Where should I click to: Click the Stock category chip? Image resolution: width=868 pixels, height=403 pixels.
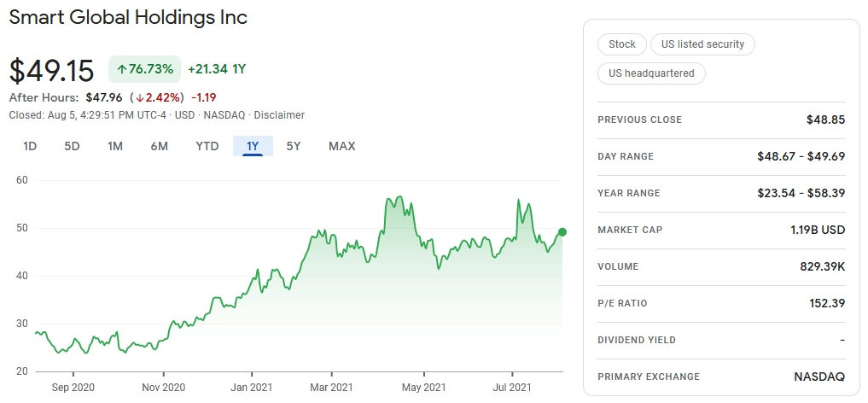[621, 44]
